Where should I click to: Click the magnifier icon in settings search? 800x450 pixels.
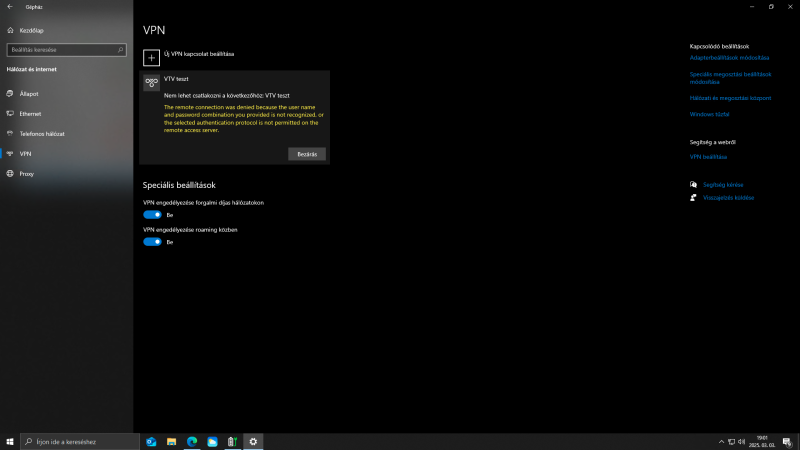[x=120, y=50]
